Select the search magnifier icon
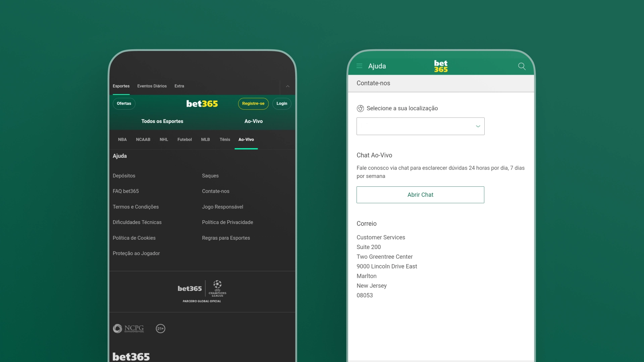Viewport: 644px width, 362px height. click(x=522, y=66)
